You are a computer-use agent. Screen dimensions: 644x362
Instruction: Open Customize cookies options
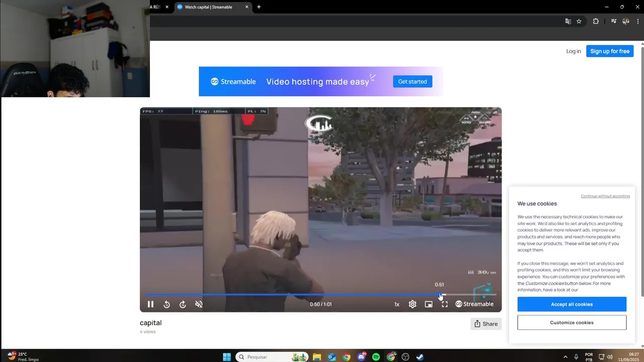click(572, 322)
